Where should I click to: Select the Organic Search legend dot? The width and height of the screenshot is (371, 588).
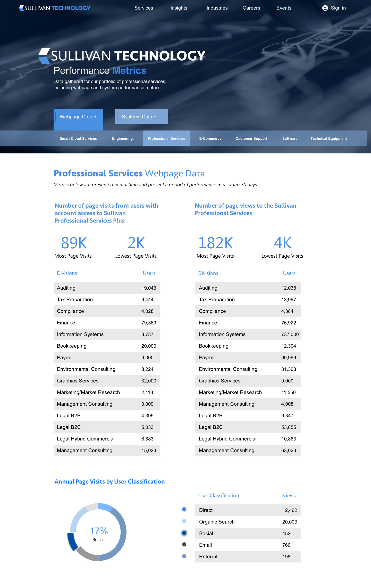[184, 521]
